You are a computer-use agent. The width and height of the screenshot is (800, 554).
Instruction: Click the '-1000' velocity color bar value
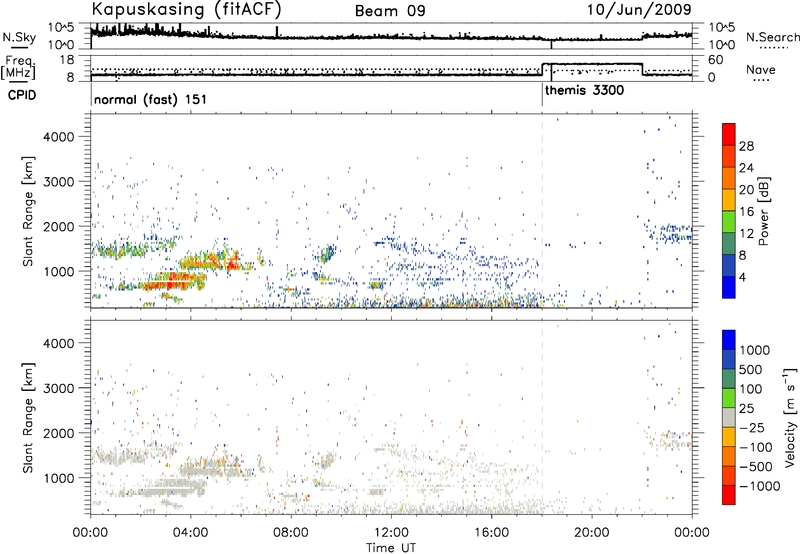tap(759, 486)
